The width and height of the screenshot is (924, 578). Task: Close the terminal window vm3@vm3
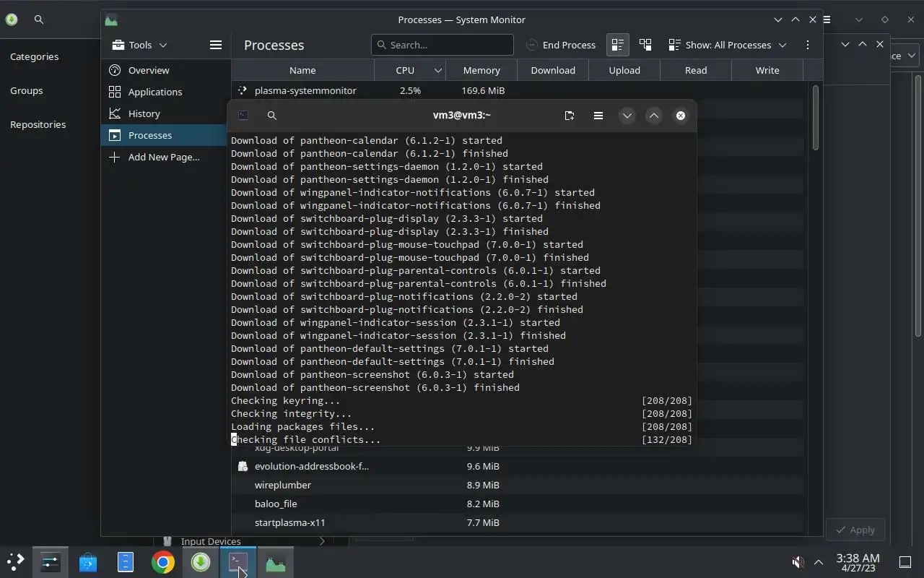click(680, 116)
